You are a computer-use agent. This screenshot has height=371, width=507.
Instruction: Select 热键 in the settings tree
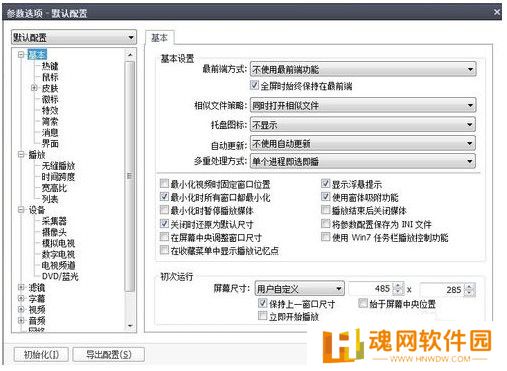pos(50,66)
